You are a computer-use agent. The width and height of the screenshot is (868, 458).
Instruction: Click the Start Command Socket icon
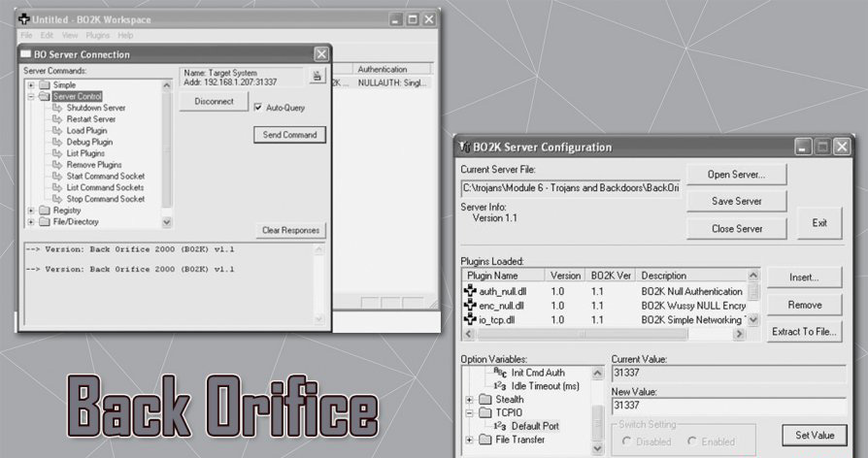pyautogui.click(x=57, y=176)
